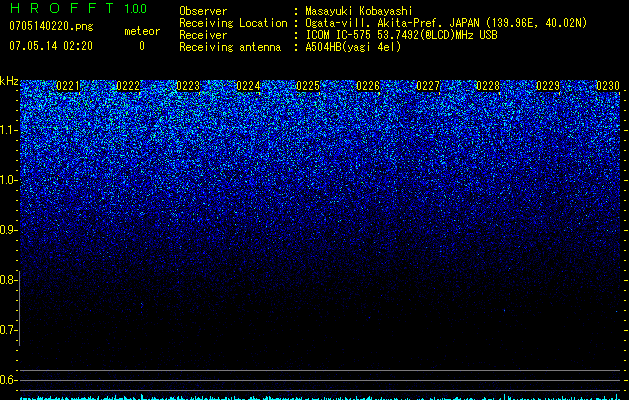Click the 0222 time marker
The height and width of the screenshot is (400, 629).
tap(128, 86)
